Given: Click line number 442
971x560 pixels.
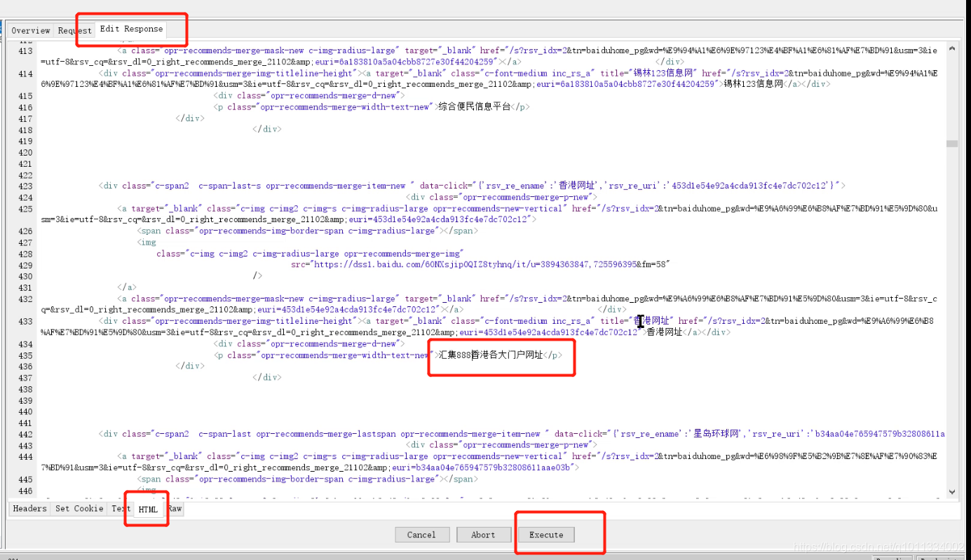Looking at the screenshot, I should point(25,434).
